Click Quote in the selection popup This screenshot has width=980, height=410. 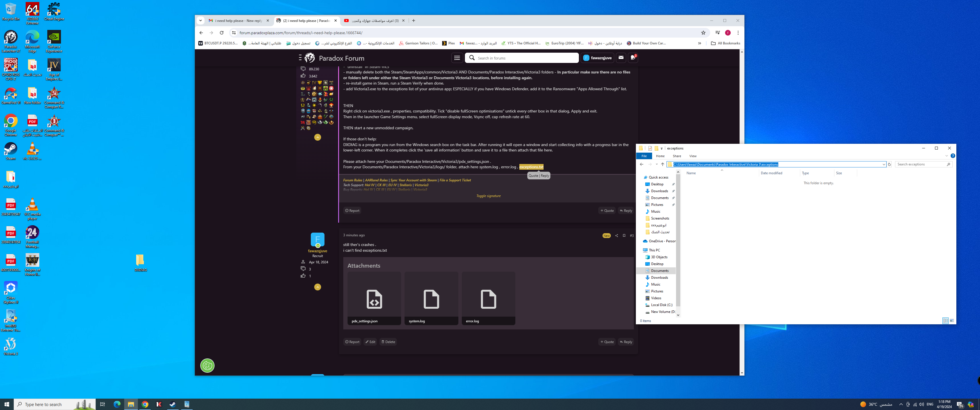point(533,176)
